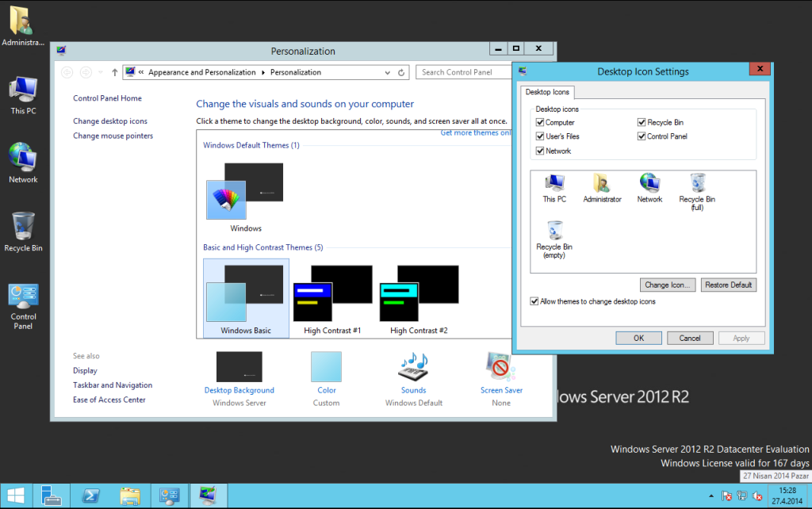The height and width of the screenshot is (509, 812).
Task: Open the Color Custom swatch setting
Action: (326, 368)
